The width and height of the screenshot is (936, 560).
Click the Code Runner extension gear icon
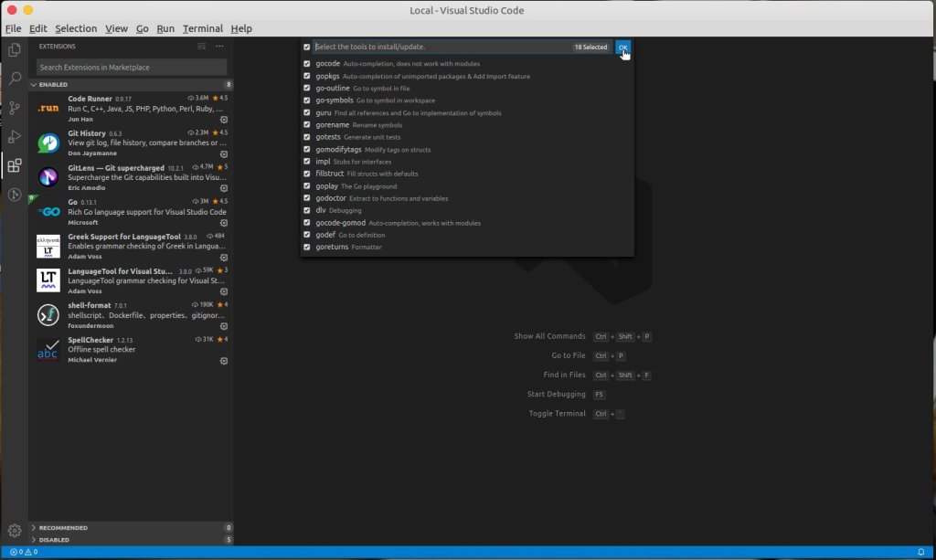pos(224,120)
